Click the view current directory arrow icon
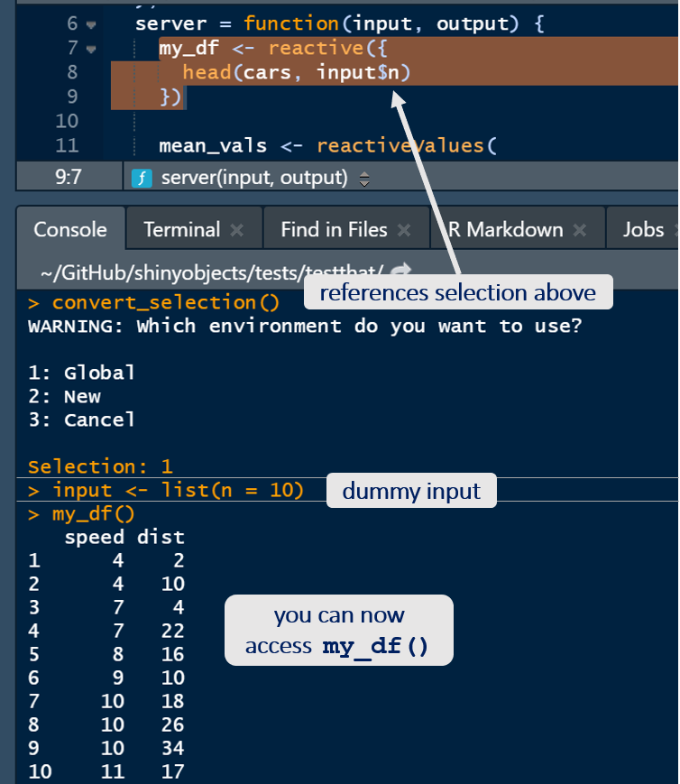 coord(402,271)
